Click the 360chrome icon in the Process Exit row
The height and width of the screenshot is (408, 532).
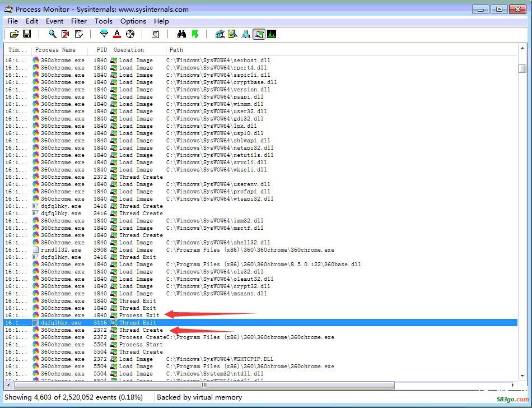pos(36,316)
